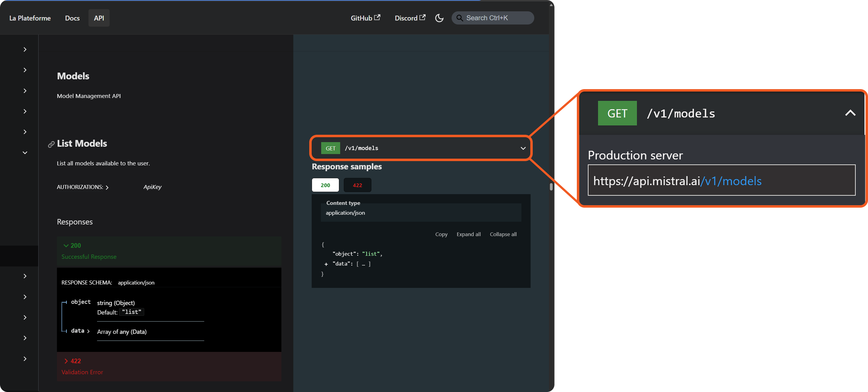The height and width of the screenshot is (392, 868).
Task: Click plus icon next to "data" in JSON
Action: click(x=326, y=264)
